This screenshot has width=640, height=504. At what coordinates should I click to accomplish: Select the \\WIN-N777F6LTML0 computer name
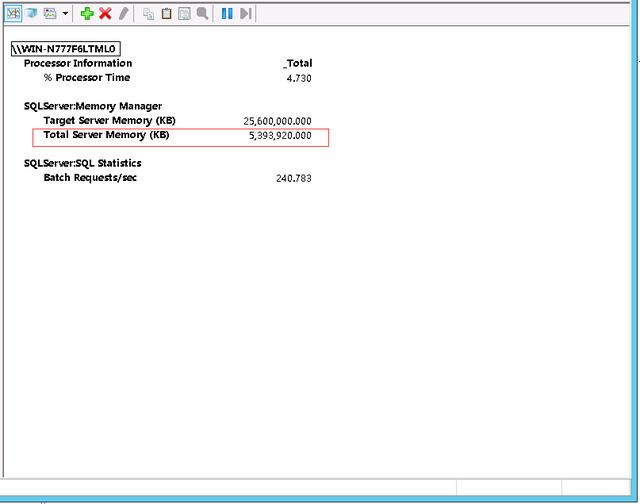click(66, 49)
